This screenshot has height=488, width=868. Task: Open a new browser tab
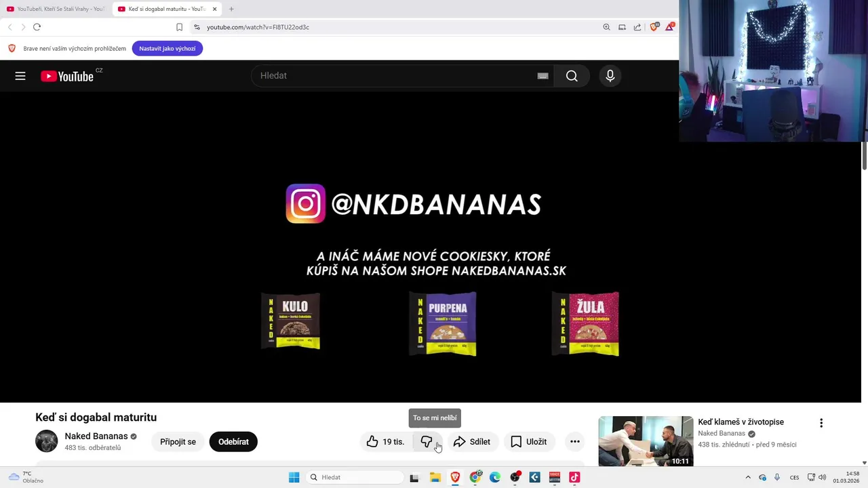click(231, 9)
